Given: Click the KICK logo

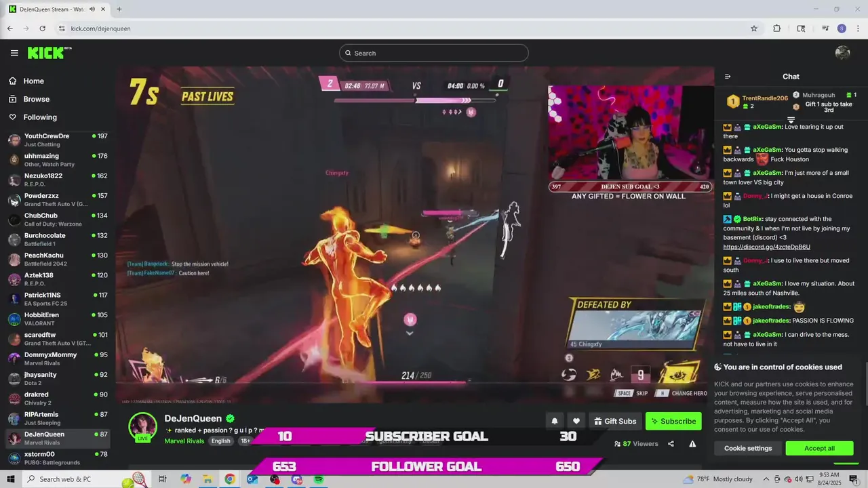Looking at the screenshot, I should coord(50,53).
